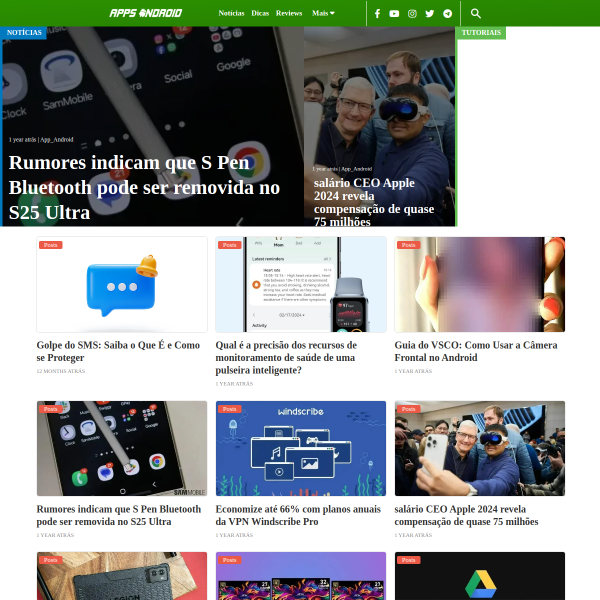The height and width of the screenshot is (600, 600).
Task: Open the YouTube channel icon
Action: (x=394, y=14)
